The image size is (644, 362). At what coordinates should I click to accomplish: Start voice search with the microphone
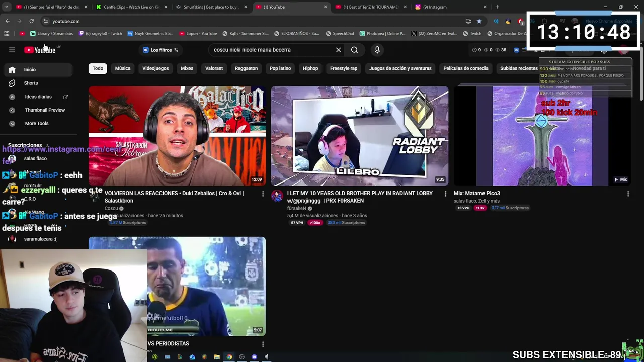(377, 50)
